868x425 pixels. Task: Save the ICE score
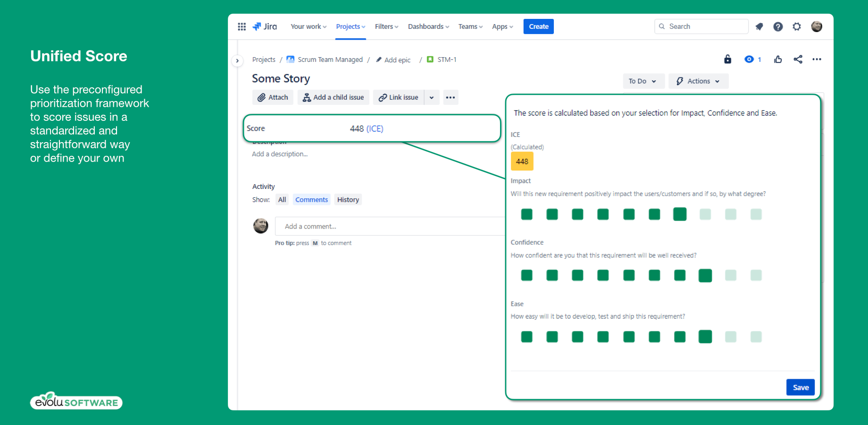tap(800, 387)
